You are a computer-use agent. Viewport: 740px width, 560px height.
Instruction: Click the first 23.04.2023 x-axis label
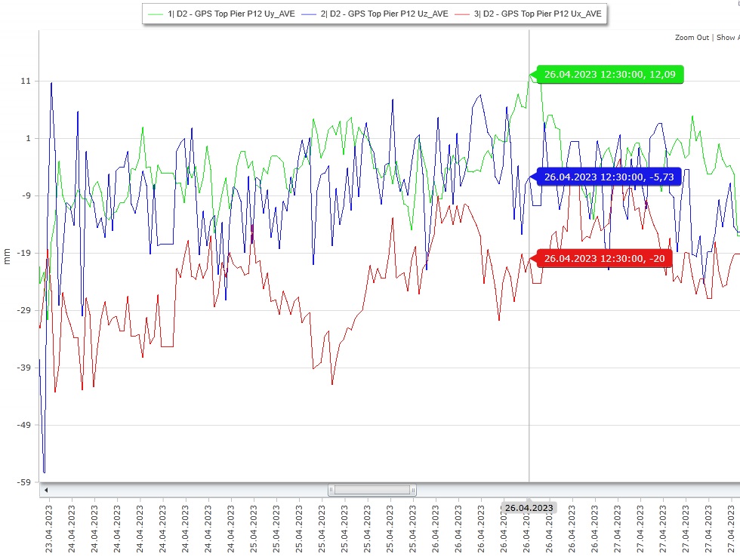49,530
